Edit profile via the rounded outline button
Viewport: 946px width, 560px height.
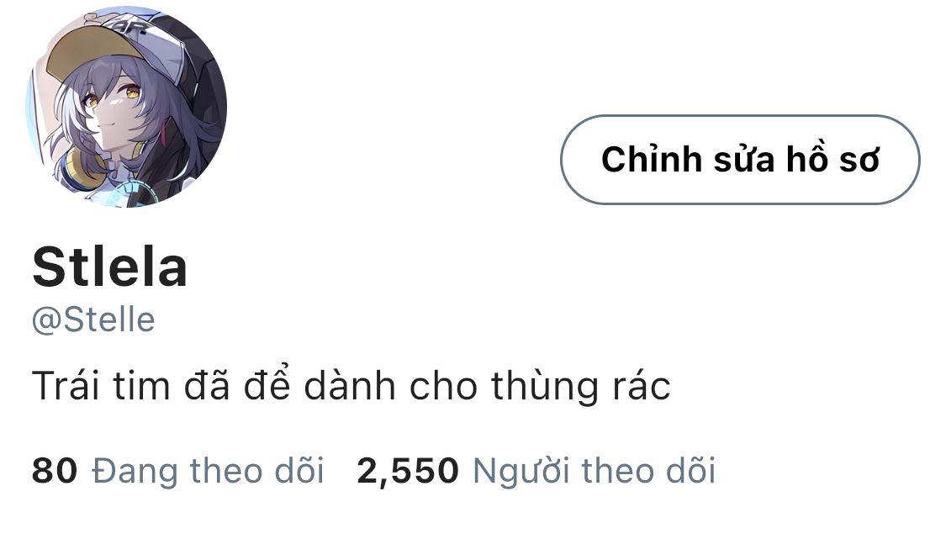point(740,160)
